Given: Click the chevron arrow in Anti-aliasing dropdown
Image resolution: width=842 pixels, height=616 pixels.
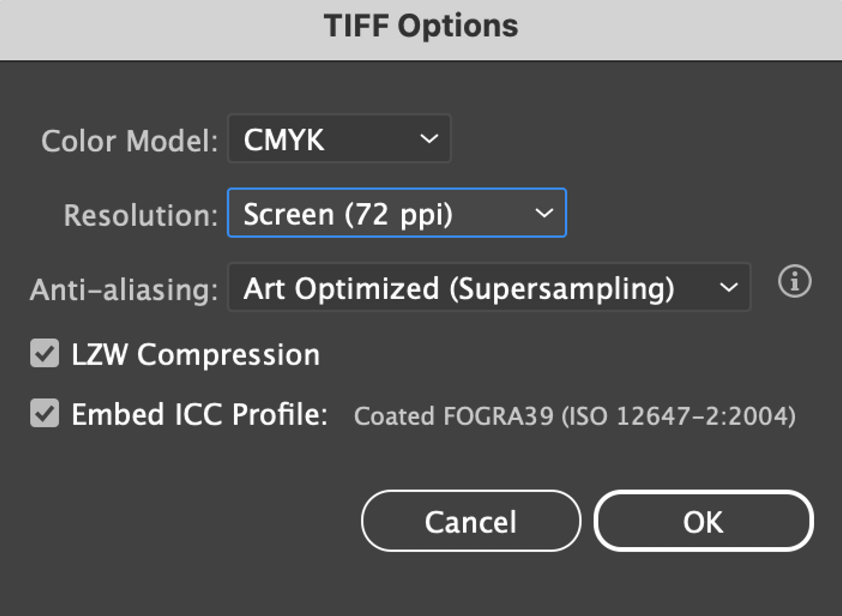Looking at the screenshot, I should pyautogui.click(x=728, y=287).
